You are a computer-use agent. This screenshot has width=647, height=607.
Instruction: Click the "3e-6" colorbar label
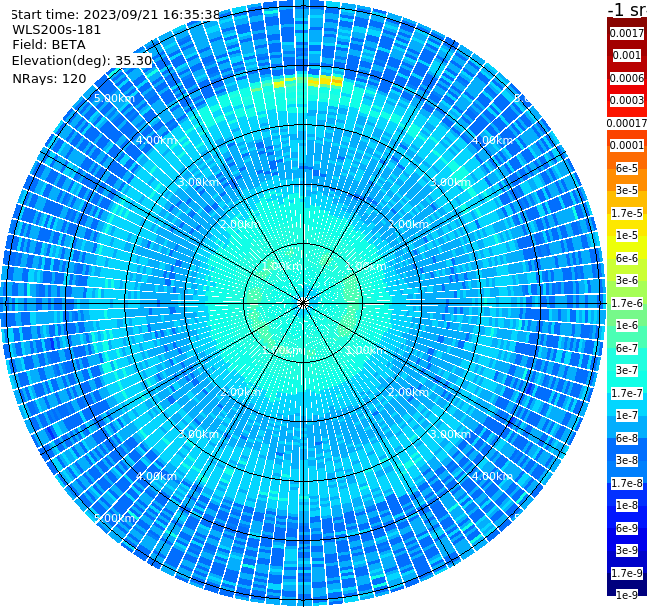tap(627, 280)
